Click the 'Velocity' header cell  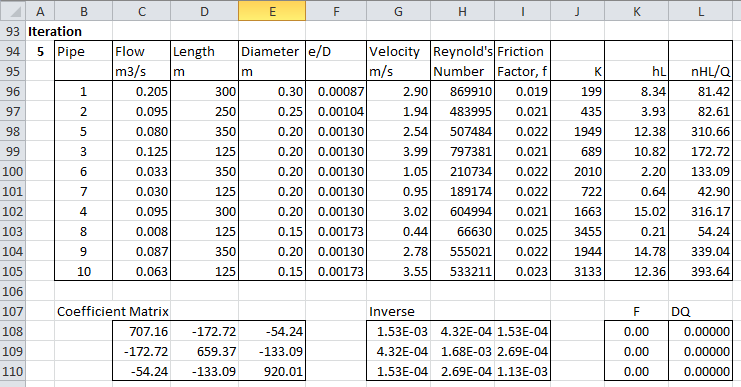tap(398, 51)
